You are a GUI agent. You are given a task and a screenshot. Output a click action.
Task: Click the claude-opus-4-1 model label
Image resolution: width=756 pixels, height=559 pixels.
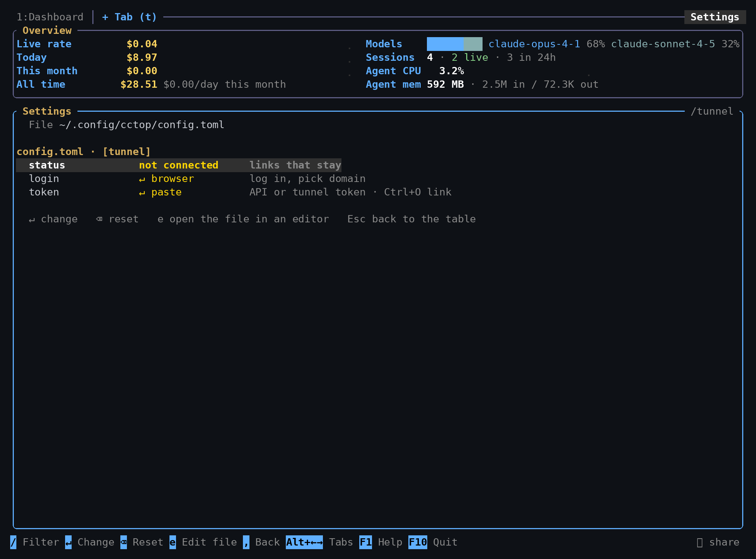click(x=534, y=44)
